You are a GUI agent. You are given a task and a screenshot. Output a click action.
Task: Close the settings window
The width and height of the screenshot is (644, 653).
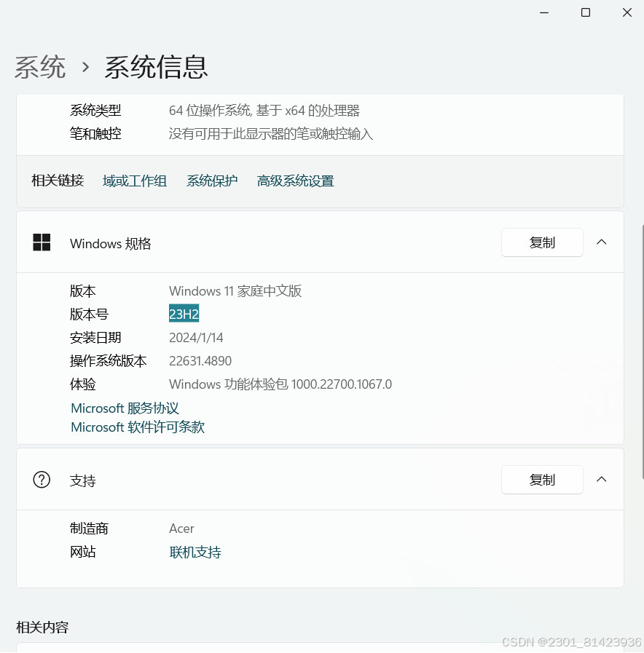click(627, 13)
